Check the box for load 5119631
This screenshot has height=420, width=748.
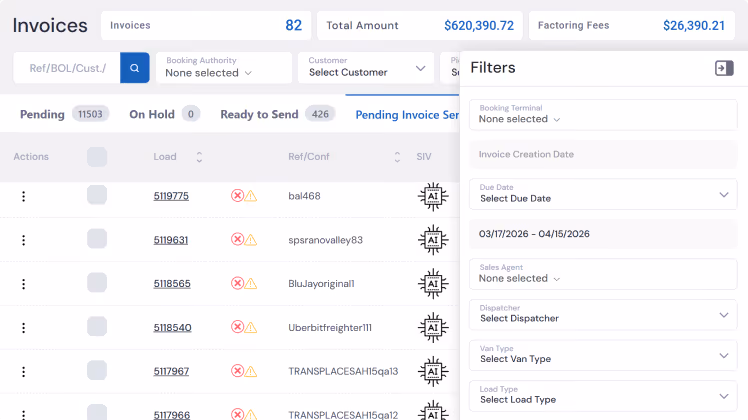tap(97, 239)
